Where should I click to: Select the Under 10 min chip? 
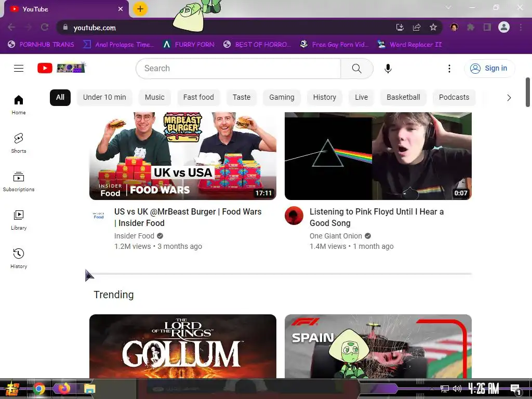[x=104, y=97]
